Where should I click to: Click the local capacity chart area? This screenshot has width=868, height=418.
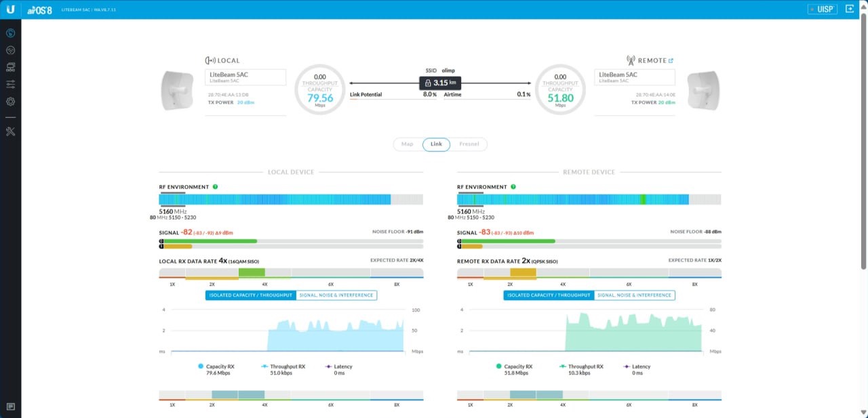point(288,331)
